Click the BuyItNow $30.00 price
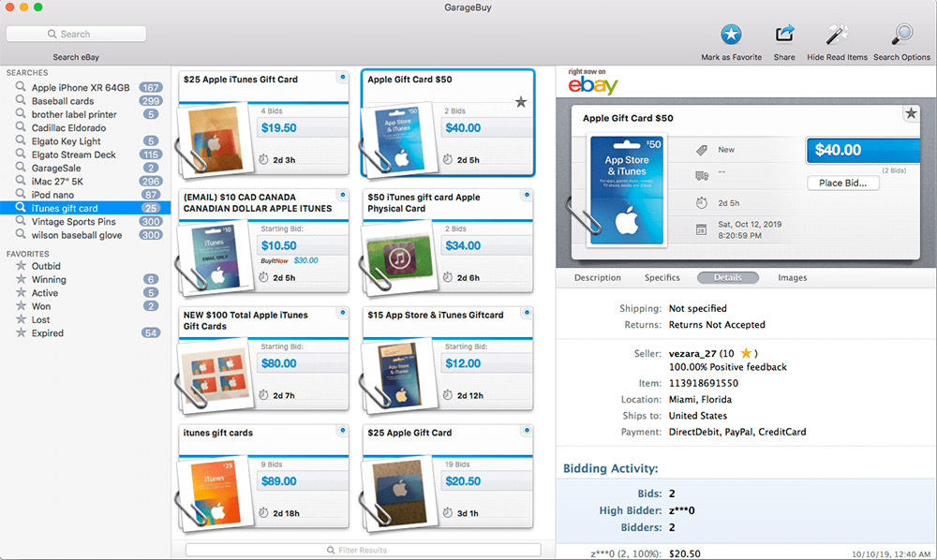The image size is (937, 560). tap(306, 261)
